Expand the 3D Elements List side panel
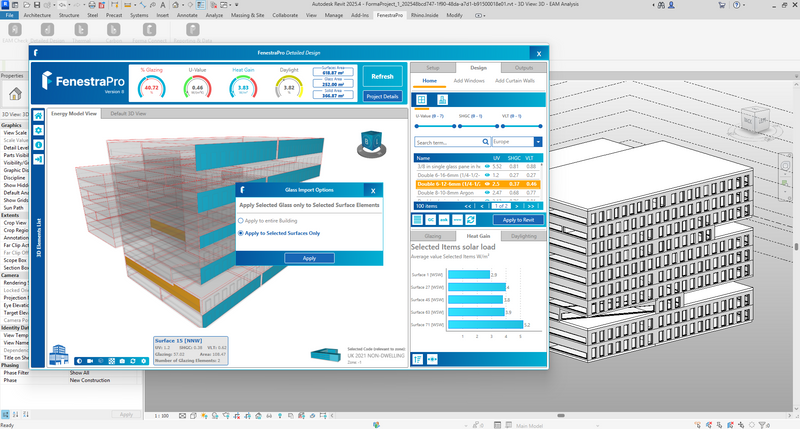Viewport: 800px width, 429px height. 38,237
